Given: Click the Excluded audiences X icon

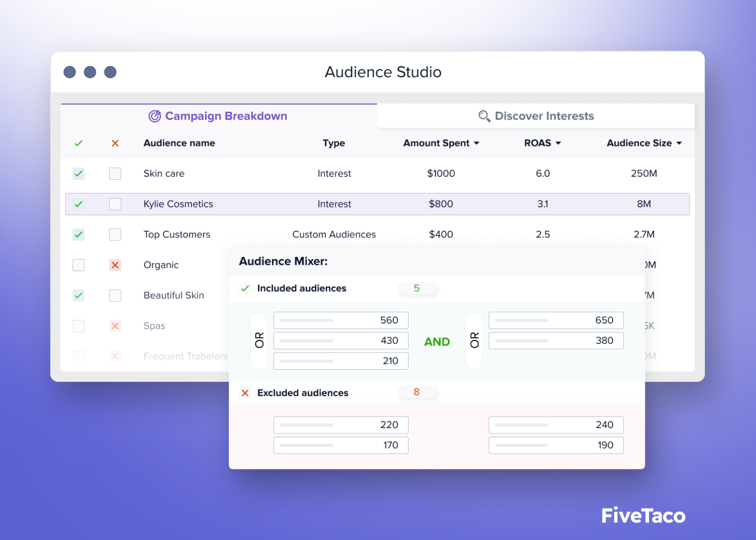Looking at the screenshot, I should [x=245, y=393].
